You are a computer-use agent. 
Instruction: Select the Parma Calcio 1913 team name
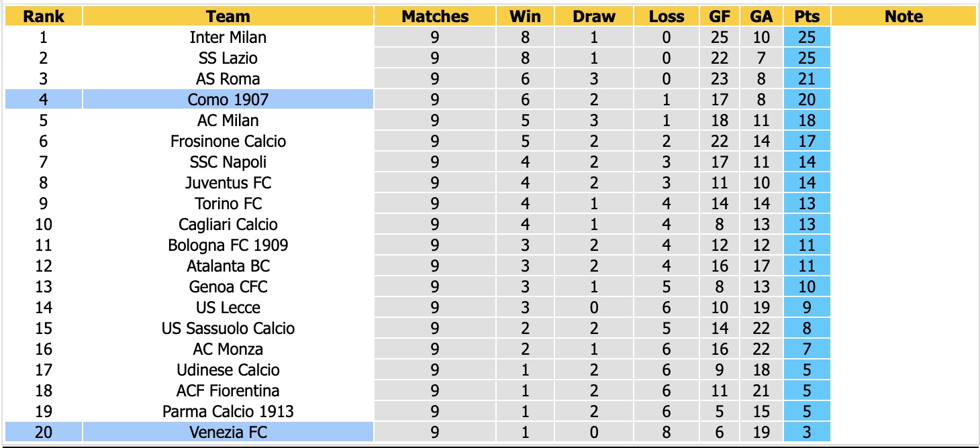pos(228,412)
